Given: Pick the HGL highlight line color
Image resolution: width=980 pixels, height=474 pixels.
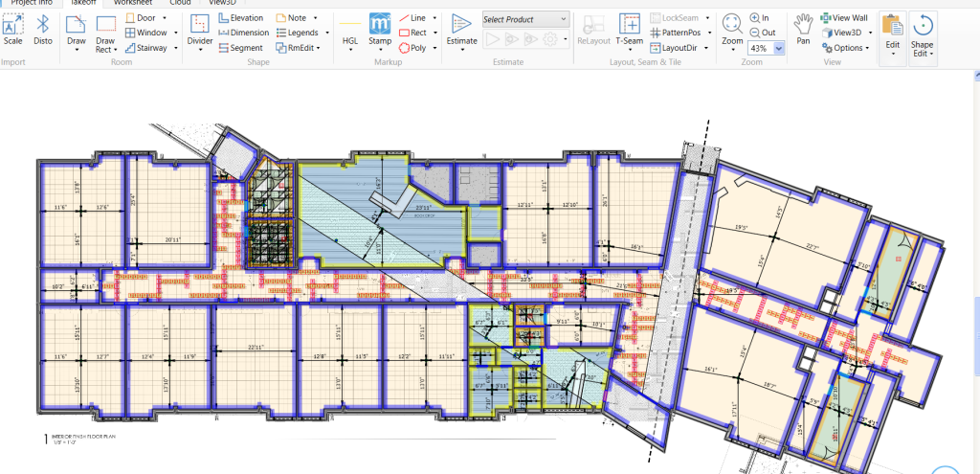Looking at the screenshot, I should (350, 29).
